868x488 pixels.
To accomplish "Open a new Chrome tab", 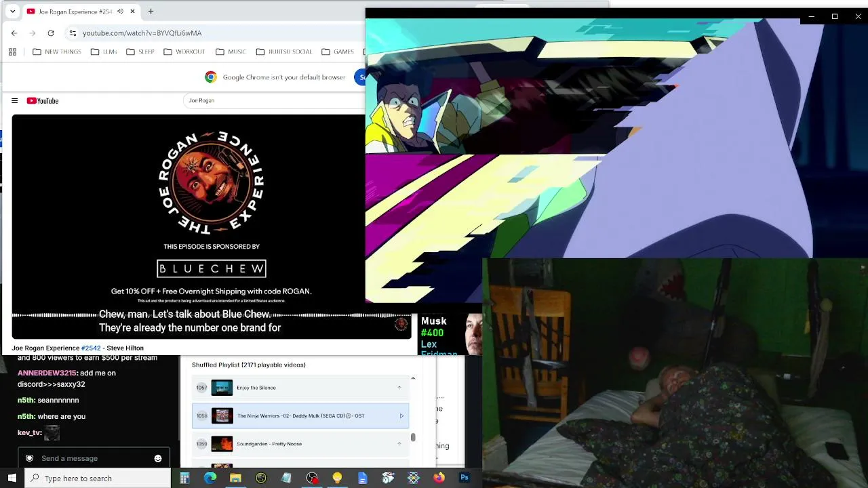I will 151,12.
